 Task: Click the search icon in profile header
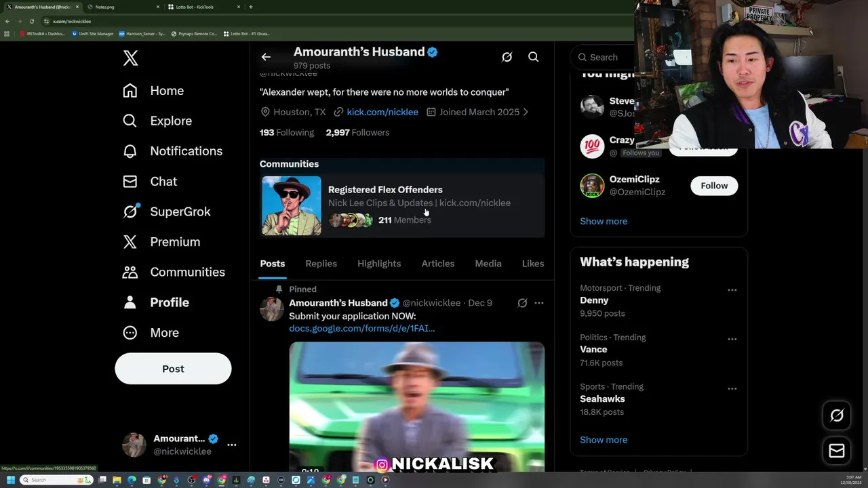pos(534,57)
